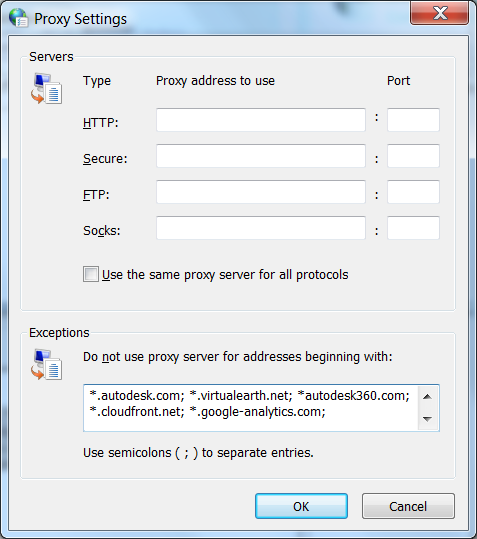Enable same proxy server for all protocols
The width and height of the screenshot is (477, 539).
click(91, 274)
